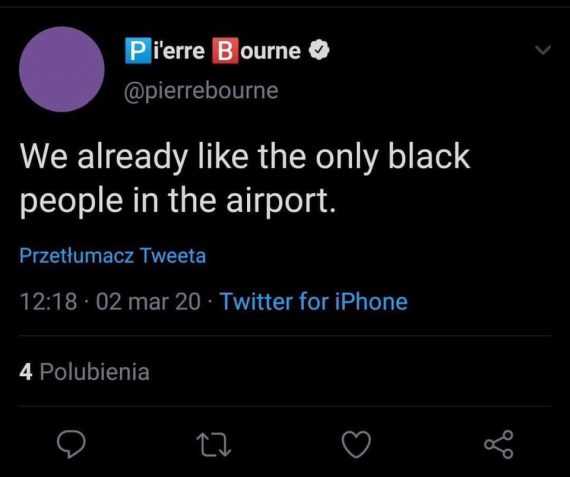Click the word 'black' in the tweet
The image size is (570, 477).
[429, 156]
